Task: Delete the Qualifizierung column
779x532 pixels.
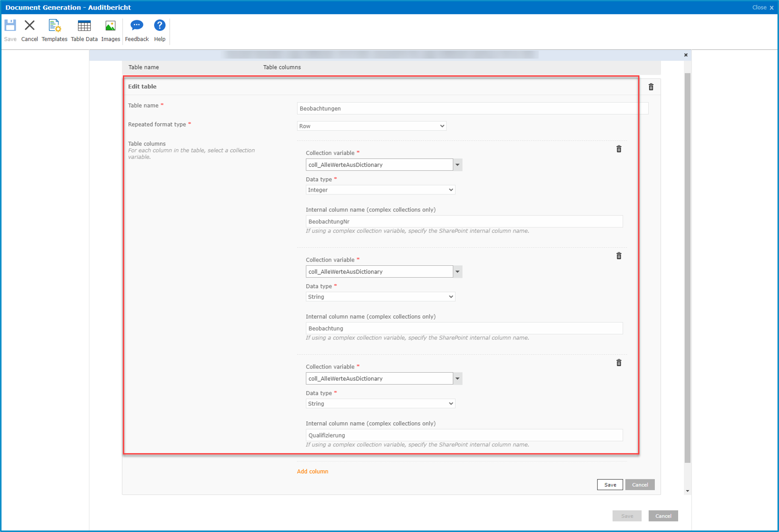Action: tap(619, 363)
